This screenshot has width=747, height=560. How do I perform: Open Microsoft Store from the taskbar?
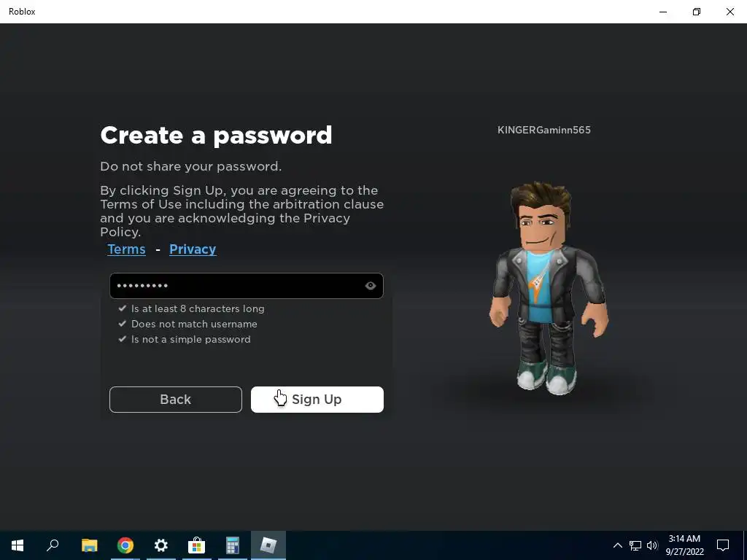pyautogui.click(x=196, y=545)
